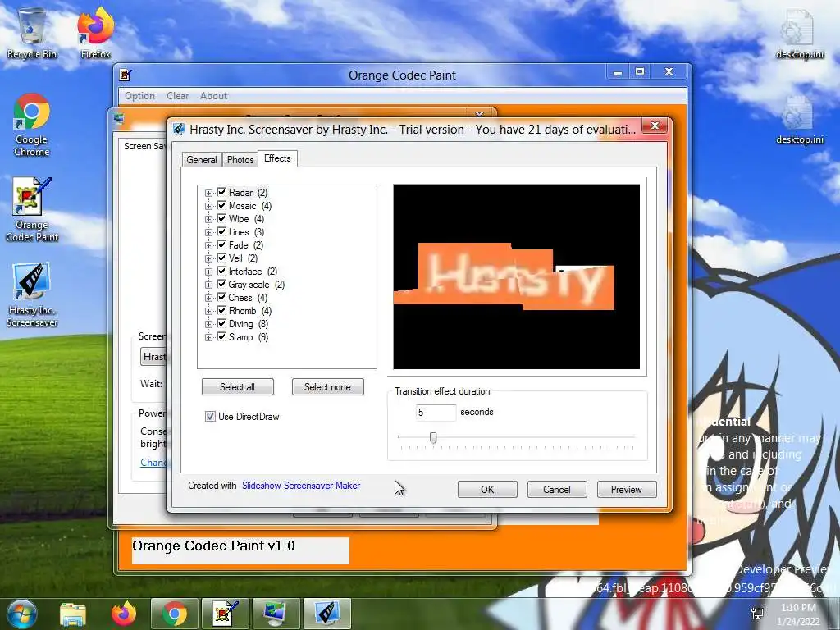Viewport: 840px width, 630px height.
Task: Uncheck the Chess effect checkbox
Action: click(221, 297)
